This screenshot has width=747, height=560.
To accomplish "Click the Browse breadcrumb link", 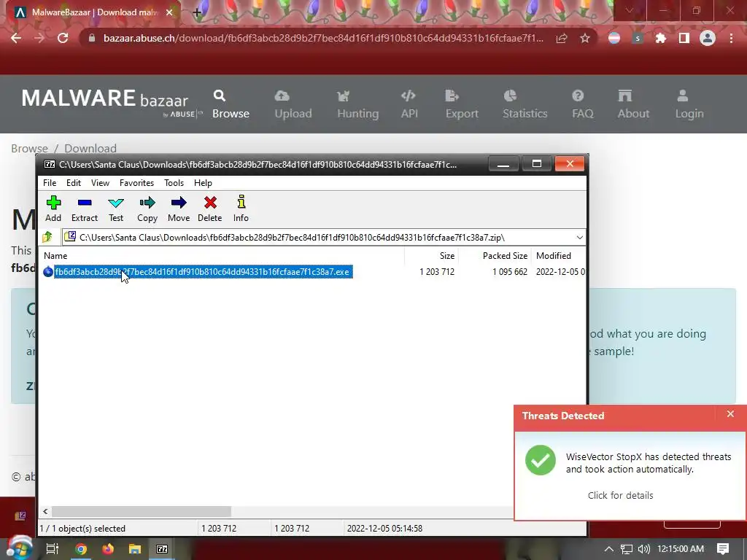I will [29, 148].
